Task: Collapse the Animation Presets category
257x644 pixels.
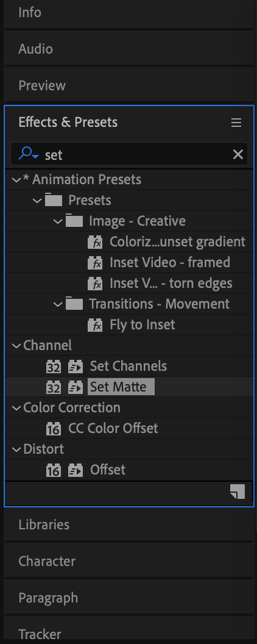Action: click(17, 180)
